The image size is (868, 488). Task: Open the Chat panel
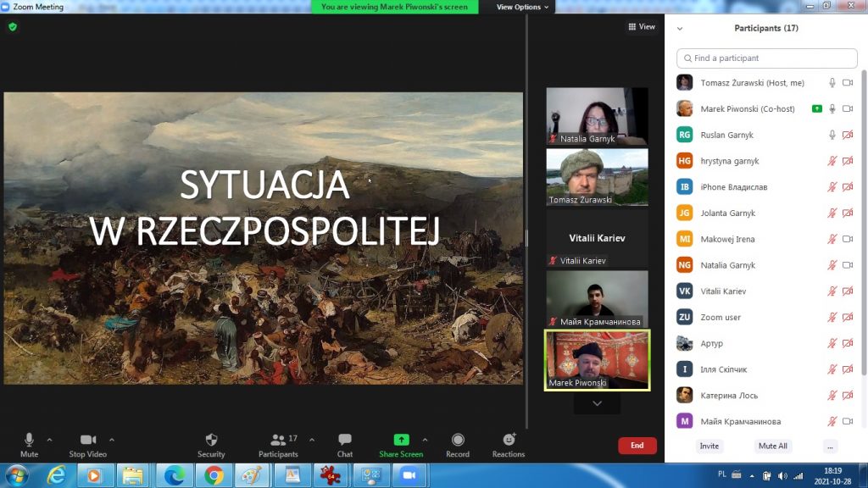point(344,444)
